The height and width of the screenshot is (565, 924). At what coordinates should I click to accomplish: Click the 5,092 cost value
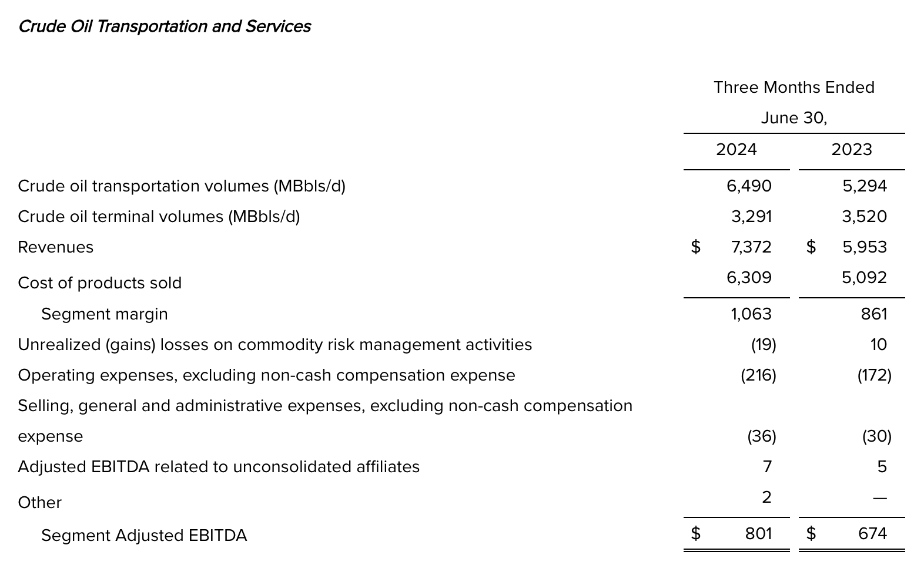point(864,278)
